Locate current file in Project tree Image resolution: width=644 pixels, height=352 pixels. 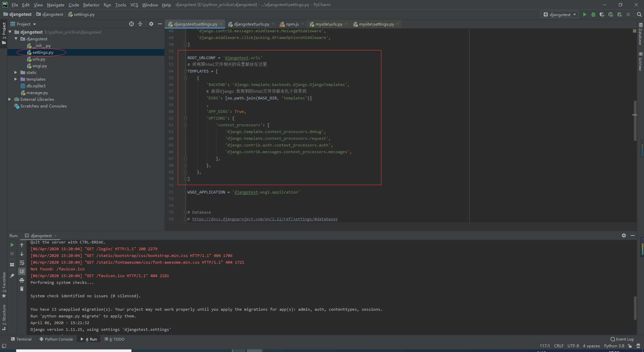131,24
